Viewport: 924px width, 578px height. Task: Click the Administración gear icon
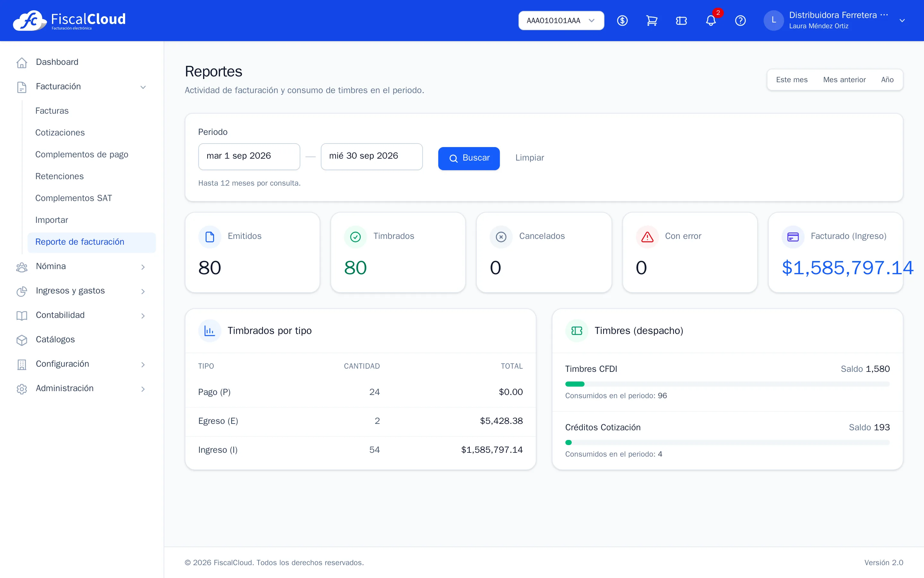(x=22, y=389)
